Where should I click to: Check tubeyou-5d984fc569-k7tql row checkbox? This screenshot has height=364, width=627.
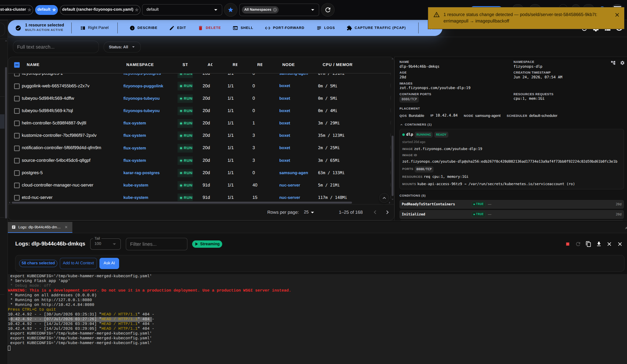(17, 111)
